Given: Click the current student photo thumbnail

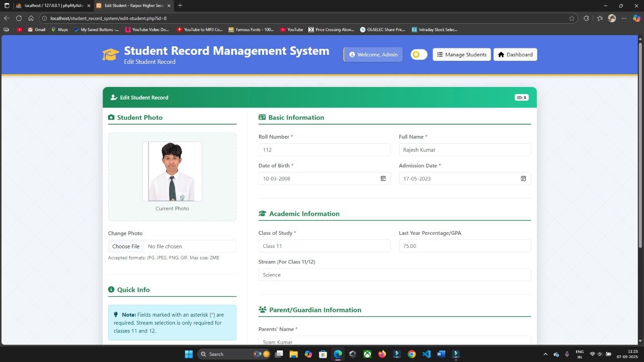Looking at the screenshot, I should click(x=172, y=171).
